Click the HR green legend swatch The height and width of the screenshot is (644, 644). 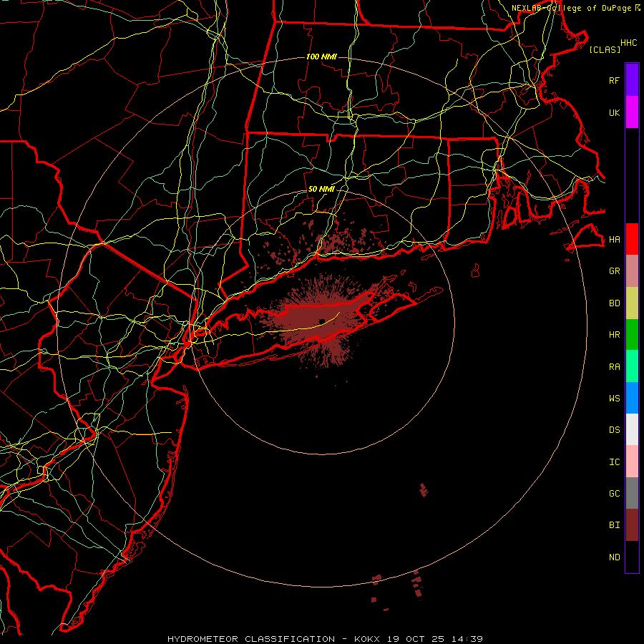point(632,335)
